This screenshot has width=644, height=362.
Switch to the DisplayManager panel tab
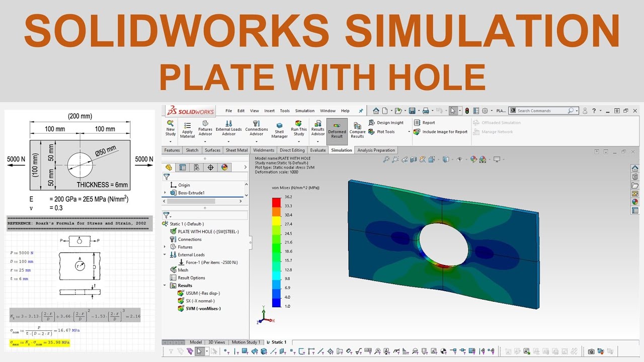pyautogui.click(x=224, y=167)
